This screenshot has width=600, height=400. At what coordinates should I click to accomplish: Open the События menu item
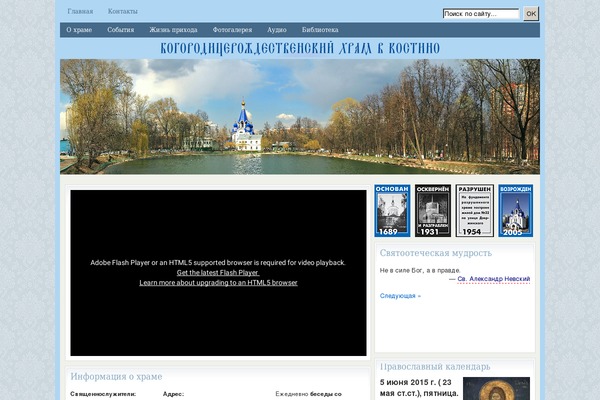pos(121,30)
